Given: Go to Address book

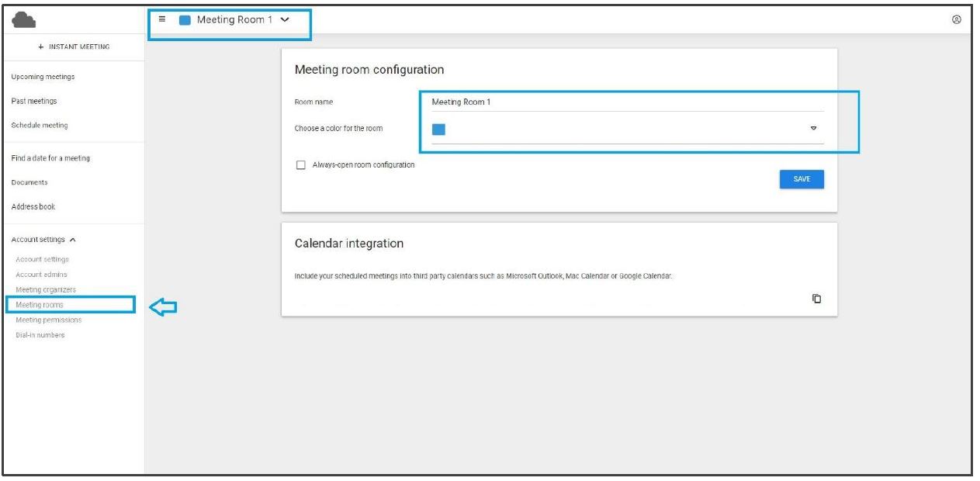Looking at the screenshot, I should [33, 206].
